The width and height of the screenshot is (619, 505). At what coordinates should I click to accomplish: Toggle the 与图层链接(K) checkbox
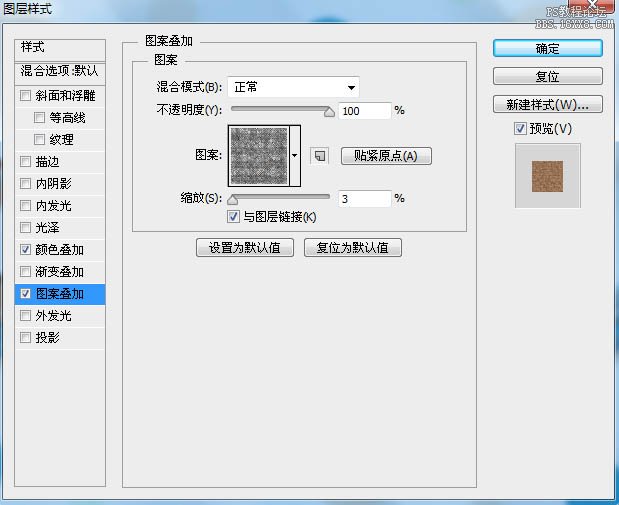coord(233,216)
